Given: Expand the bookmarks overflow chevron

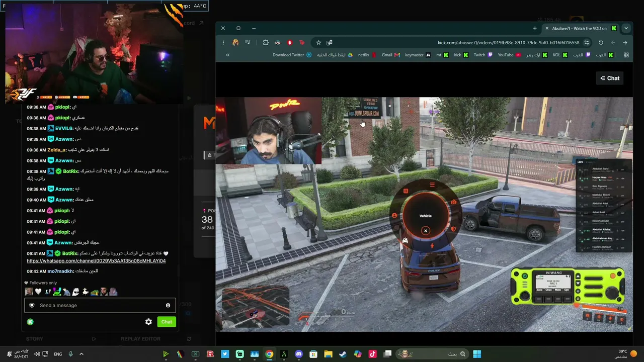Looking at the screenshot, I should (x=227, y=55).
